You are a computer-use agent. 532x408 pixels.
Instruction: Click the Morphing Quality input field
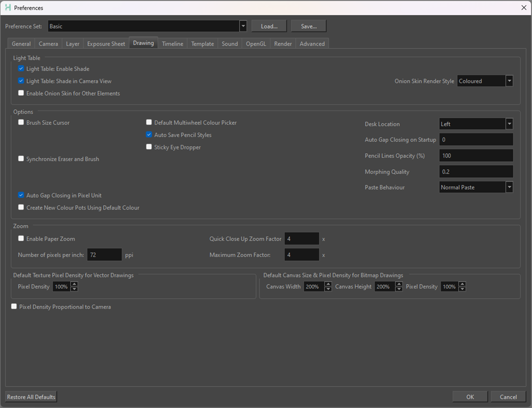click(x=476, y=172)
